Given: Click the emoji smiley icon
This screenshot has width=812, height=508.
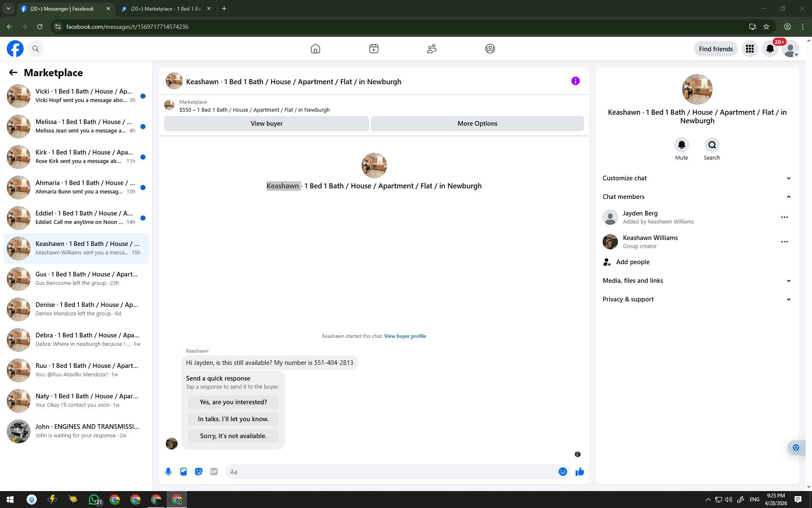Looking at the screenshot, I should pyautogui.click(x=562, y=472).
